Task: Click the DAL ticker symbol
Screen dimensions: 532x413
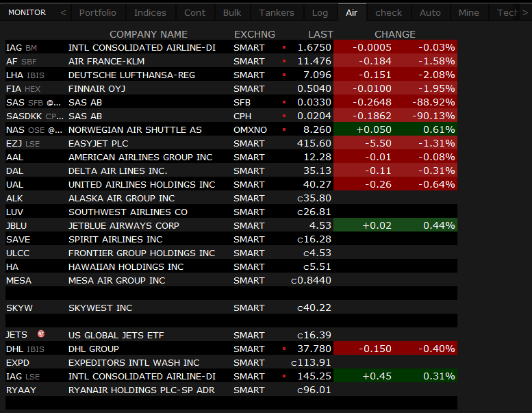Action: pos(14,171)
